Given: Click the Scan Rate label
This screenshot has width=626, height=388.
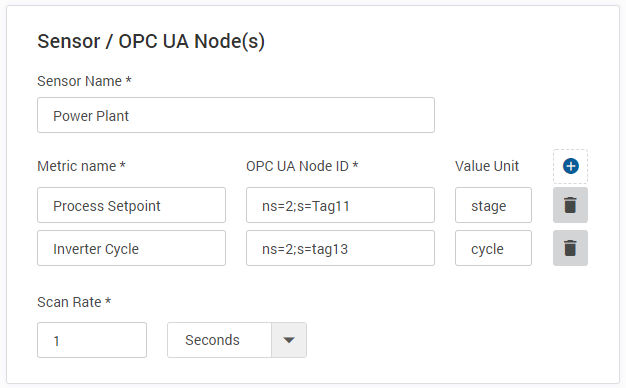Looking at the screenshot, I should [x=74, y=302].
